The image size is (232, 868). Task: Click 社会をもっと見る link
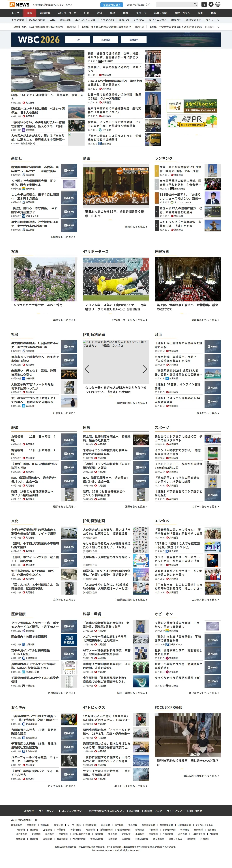point(64,413)
